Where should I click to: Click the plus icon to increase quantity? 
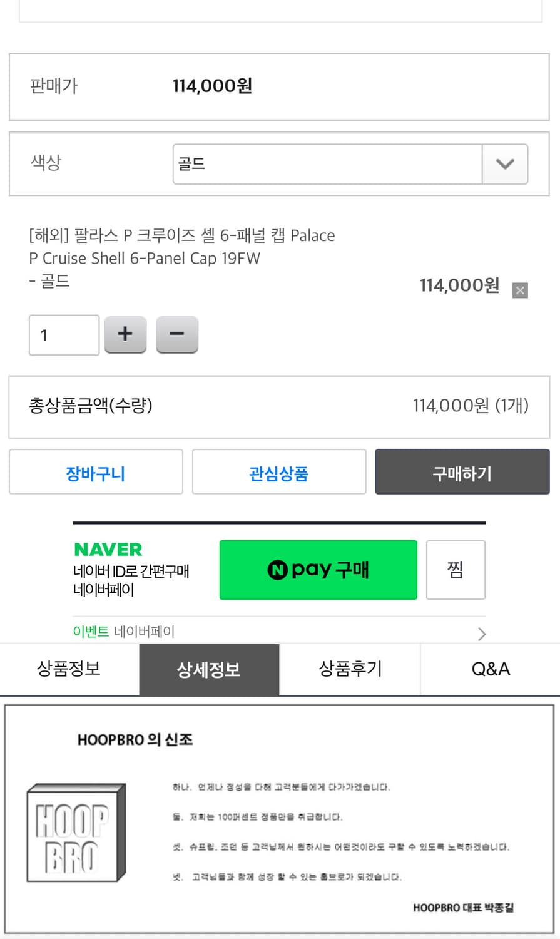pos(125,334)
